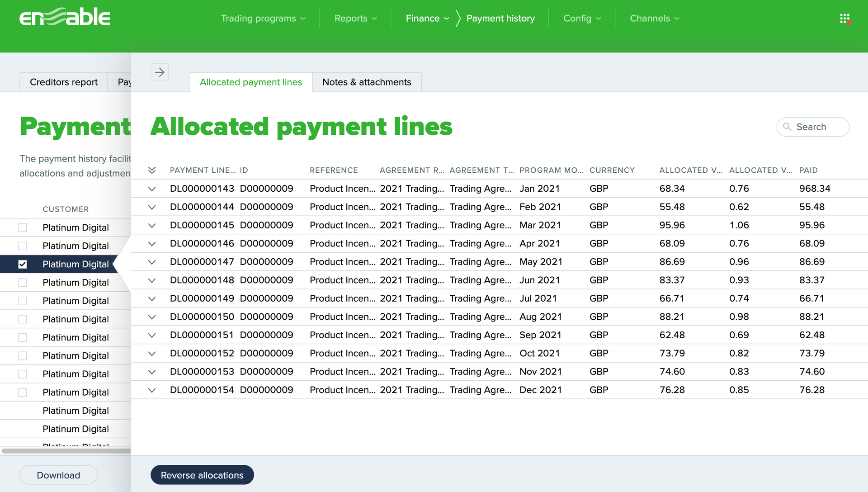The image size is (868, 492).
Task: Expand all rows with double chevron
Action: click(x=152, y=170)
